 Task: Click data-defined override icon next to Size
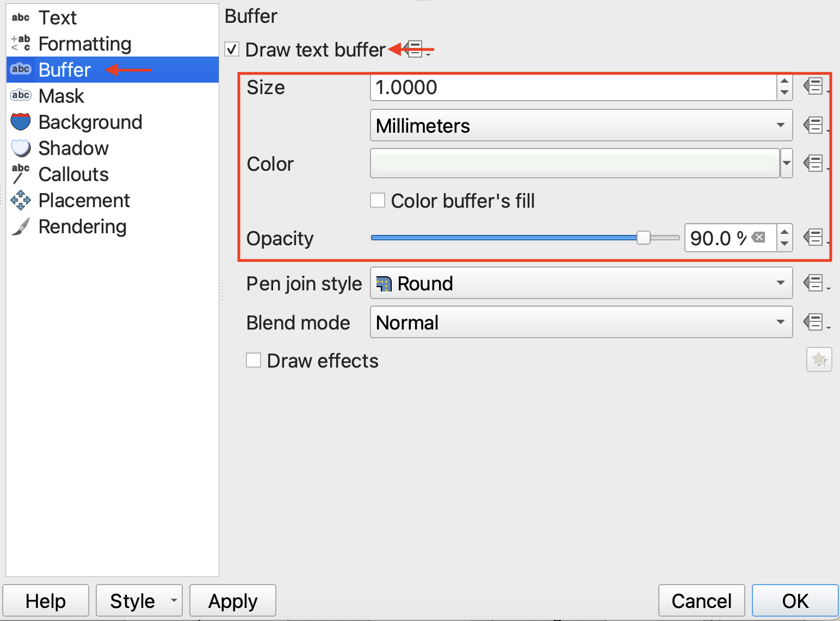[x=814, y=86]
